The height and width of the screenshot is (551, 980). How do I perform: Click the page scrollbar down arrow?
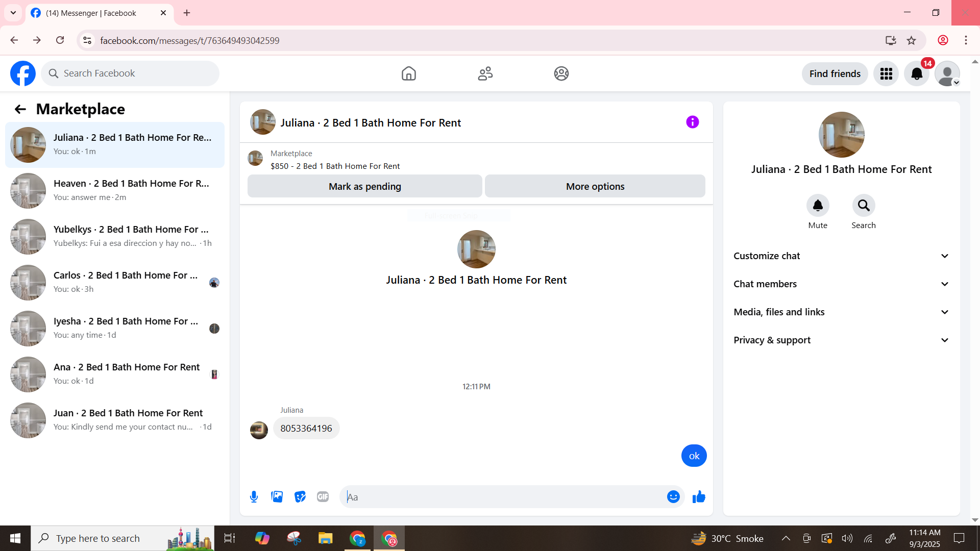click(x=975, y=520)
